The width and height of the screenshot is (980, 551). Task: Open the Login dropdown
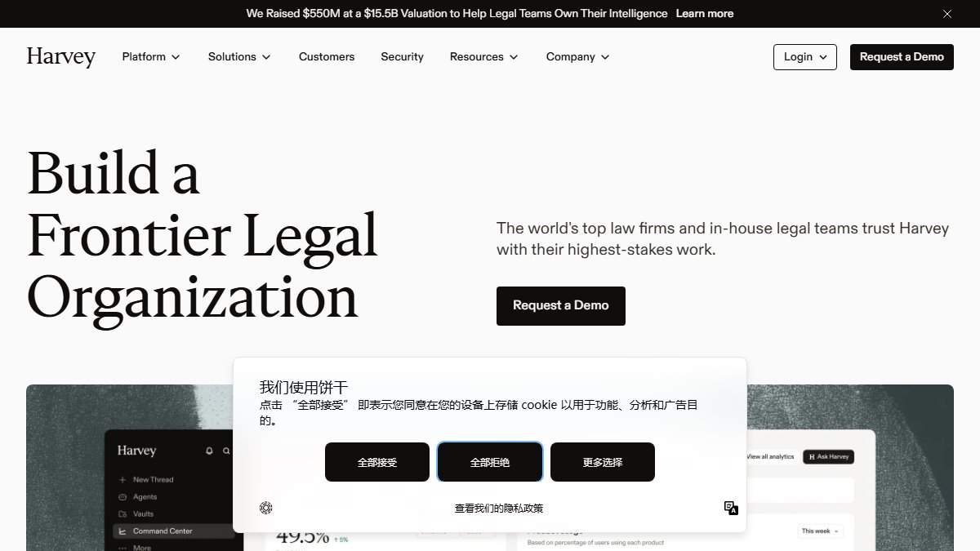point(805,57)
